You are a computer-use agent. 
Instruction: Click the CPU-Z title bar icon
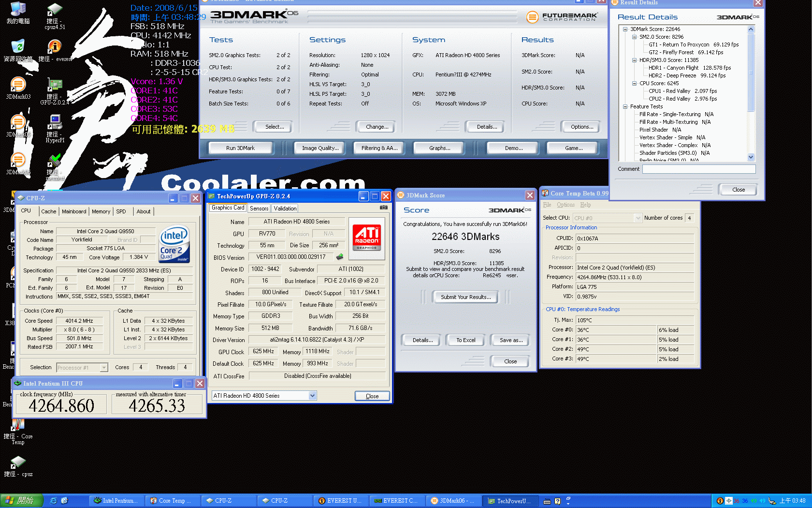coord(20,198)
